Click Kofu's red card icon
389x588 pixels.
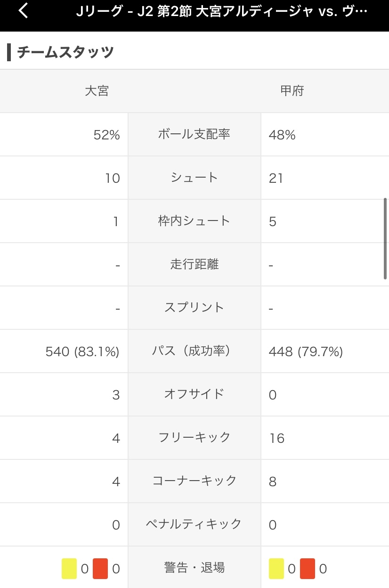click(308, 568)
